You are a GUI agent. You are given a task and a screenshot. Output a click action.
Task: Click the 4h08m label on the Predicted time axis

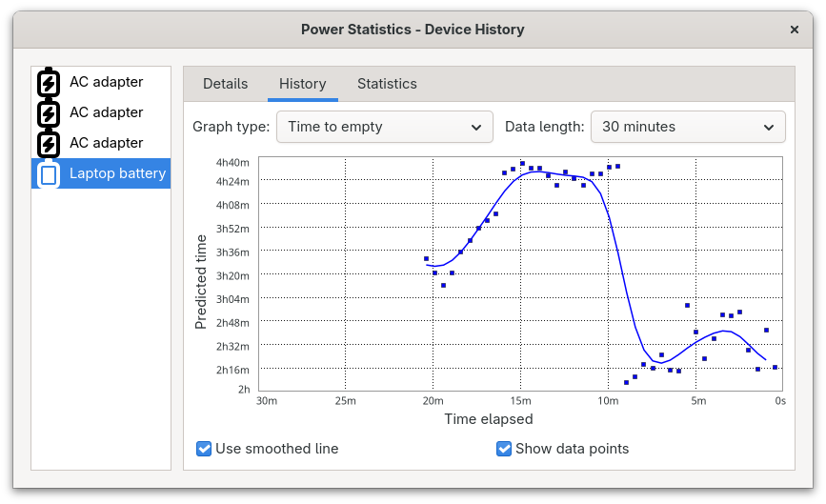232,206
